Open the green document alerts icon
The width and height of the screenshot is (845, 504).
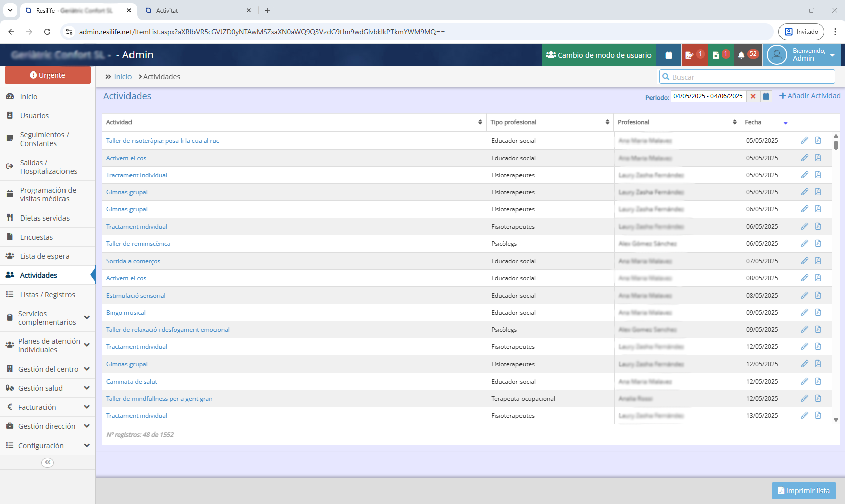(721, 55)
